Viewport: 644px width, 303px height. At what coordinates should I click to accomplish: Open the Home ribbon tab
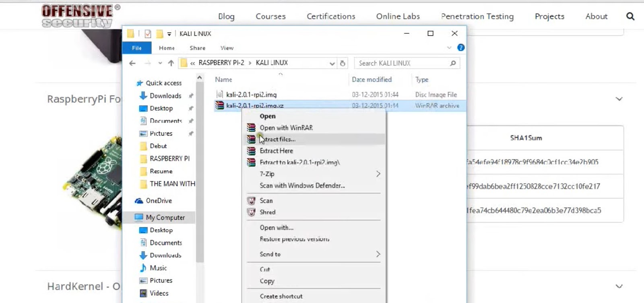coord(167,48)
